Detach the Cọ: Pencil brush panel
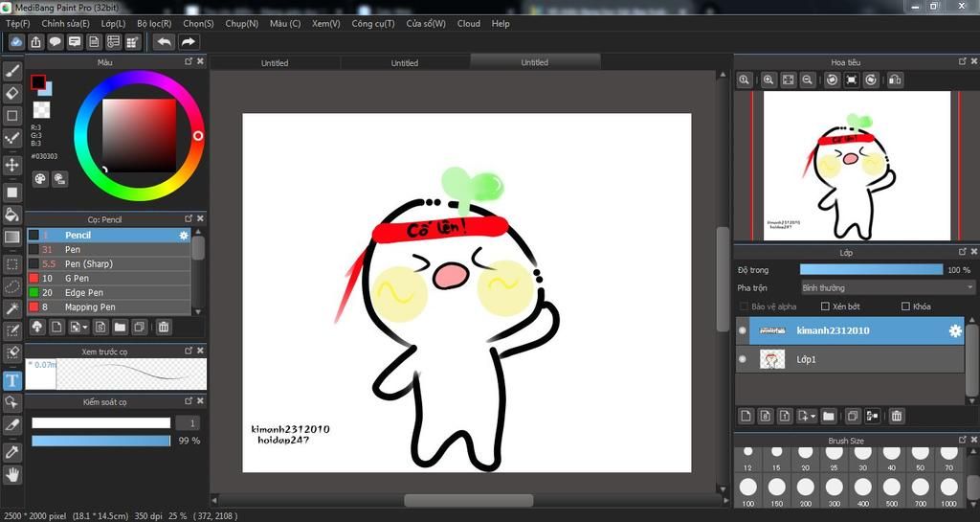980x522 pixels. [189, 218]
